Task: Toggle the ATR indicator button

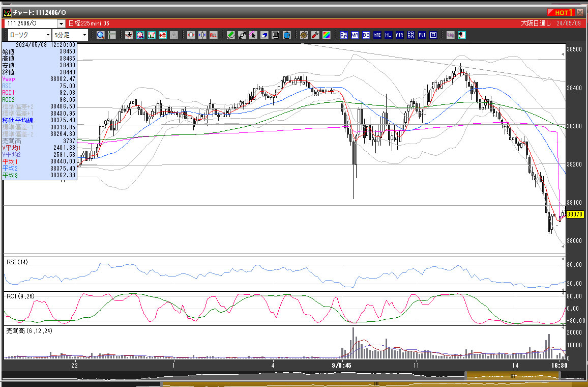Action: 400,35
